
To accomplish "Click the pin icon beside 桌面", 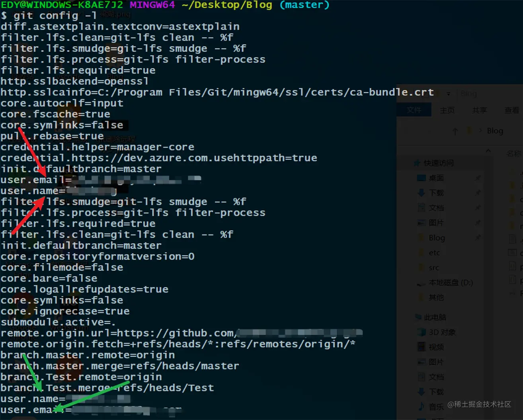I will point(478,178).
